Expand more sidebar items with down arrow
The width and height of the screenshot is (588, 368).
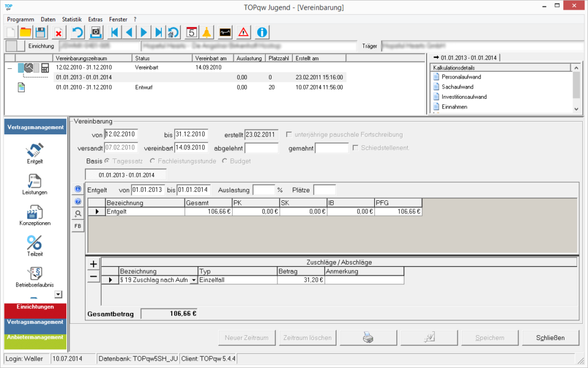58,295
